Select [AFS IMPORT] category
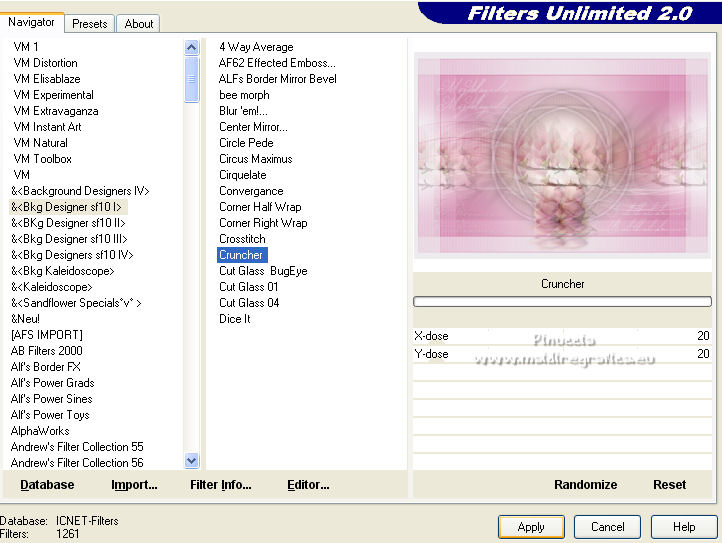 tap(47, 335)
